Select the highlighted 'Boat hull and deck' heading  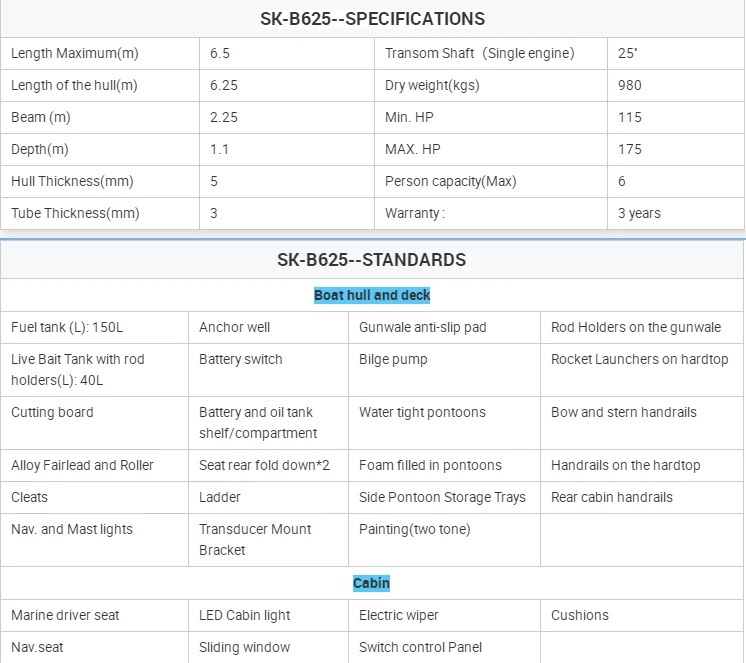click(372, 295)
